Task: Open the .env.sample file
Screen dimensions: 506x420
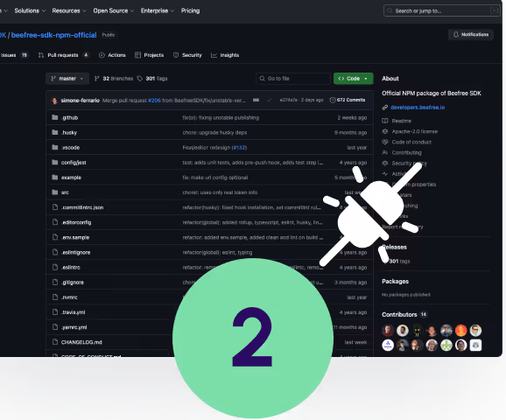Action: point(75,237)
